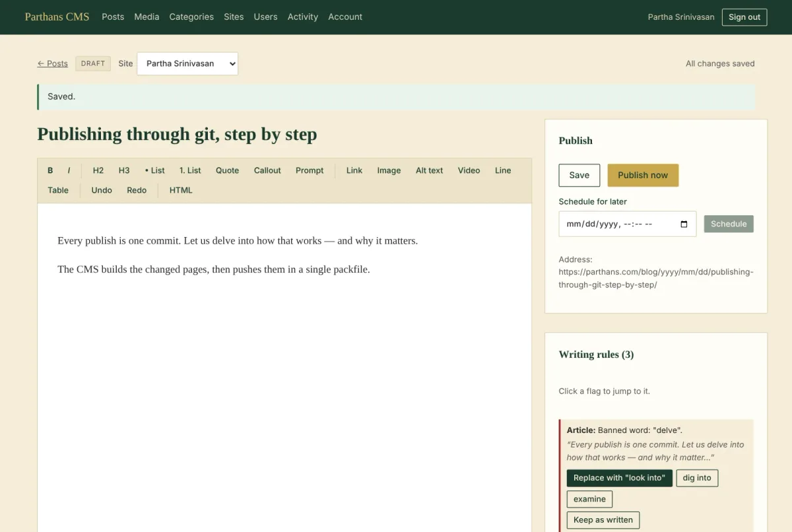Insert a Quote block

point(227,170)
